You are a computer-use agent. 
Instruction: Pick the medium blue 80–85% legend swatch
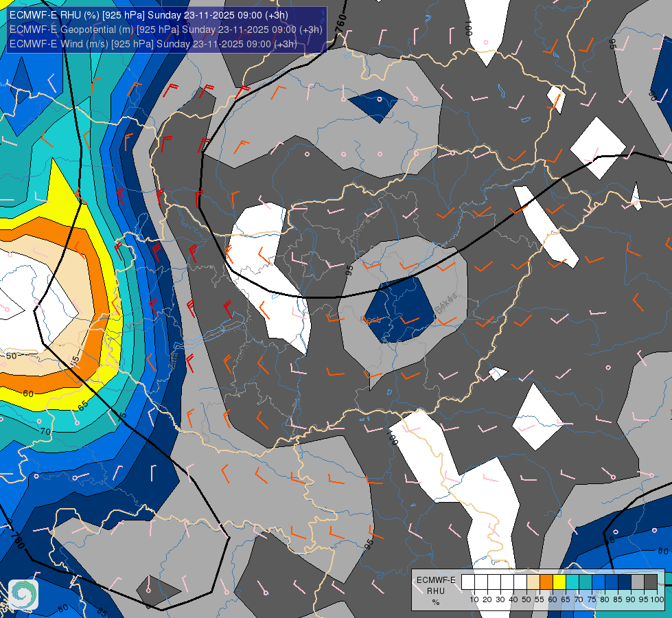coord(612,582)
